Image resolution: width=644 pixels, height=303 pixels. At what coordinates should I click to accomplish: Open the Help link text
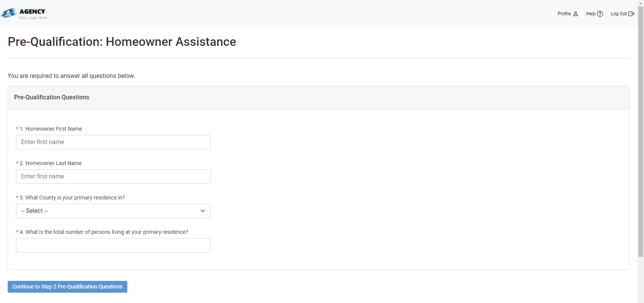point(590,14)
